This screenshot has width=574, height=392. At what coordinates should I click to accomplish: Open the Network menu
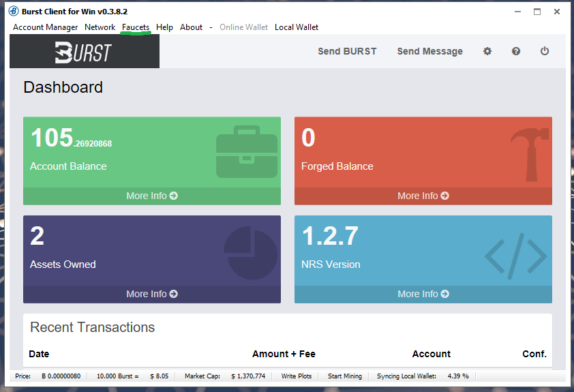(100, 27)
